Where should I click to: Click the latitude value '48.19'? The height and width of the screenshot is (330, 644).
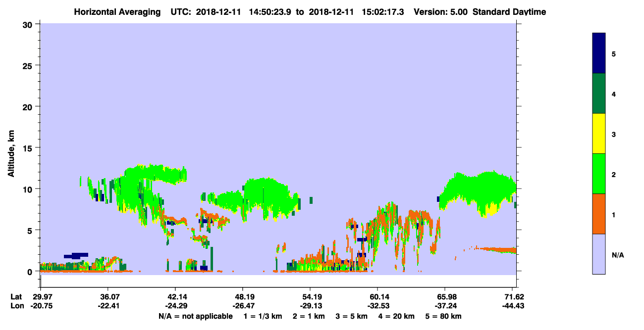click(x=243, y=297)
